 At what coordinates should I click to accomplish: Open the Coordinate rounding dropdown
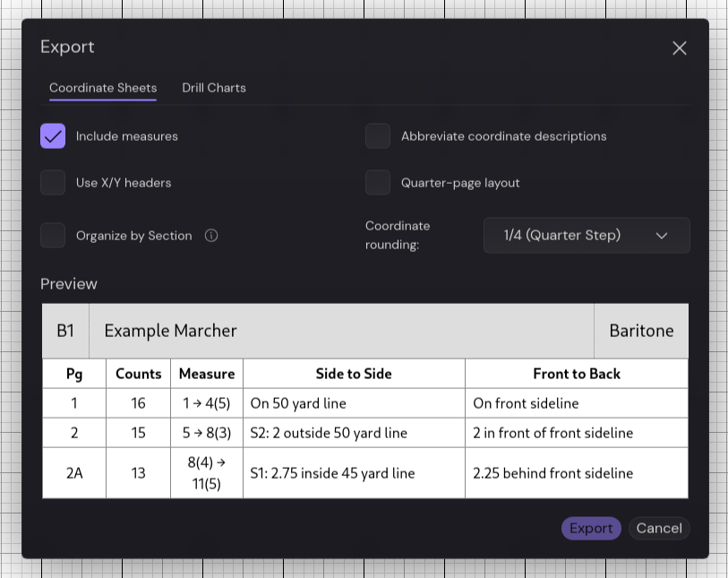point(587,236)
